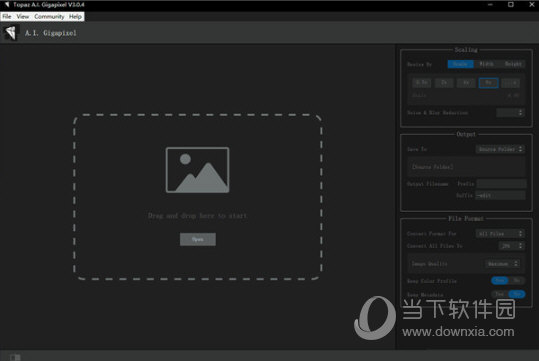Maximize the Gigapixel window
This screenshot has width=539, height=361.
click(x=511, y=4)
